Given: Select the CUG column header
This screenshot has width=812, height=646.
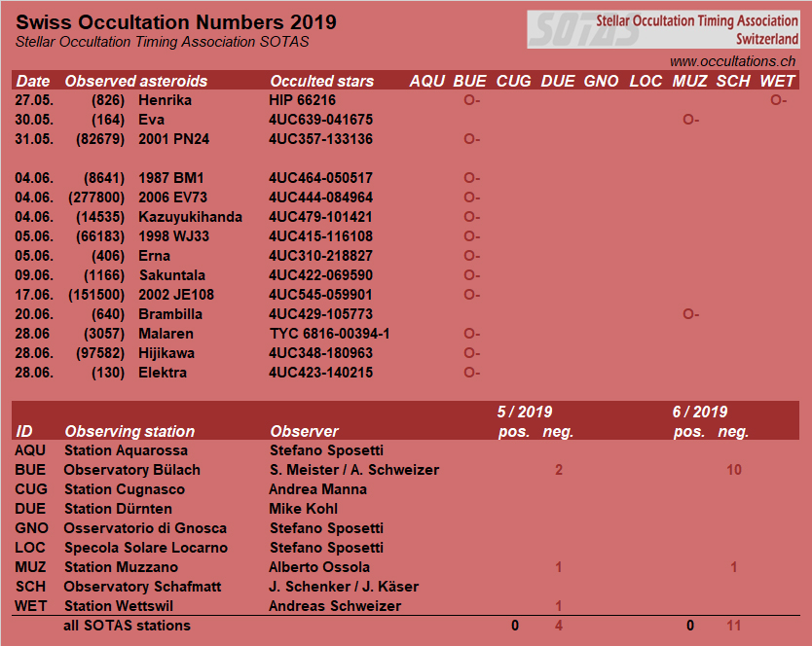Looking at the screenshot, I should pos(514,81).
